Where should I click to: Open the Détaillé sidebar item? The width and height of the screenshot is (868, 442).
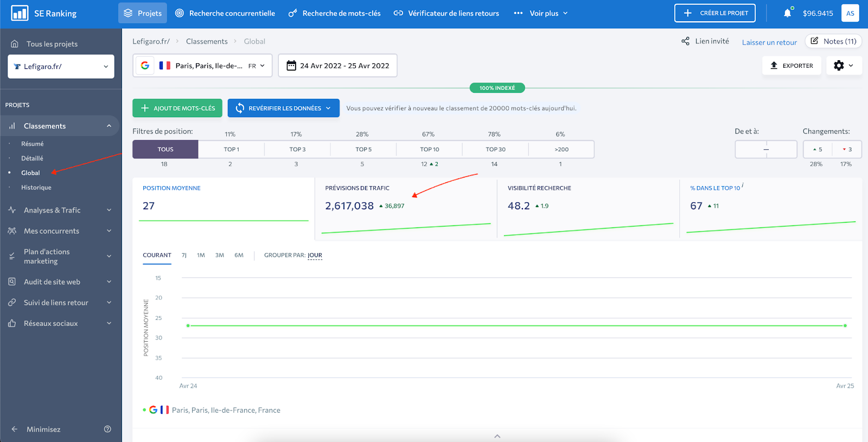click(32, 158)
